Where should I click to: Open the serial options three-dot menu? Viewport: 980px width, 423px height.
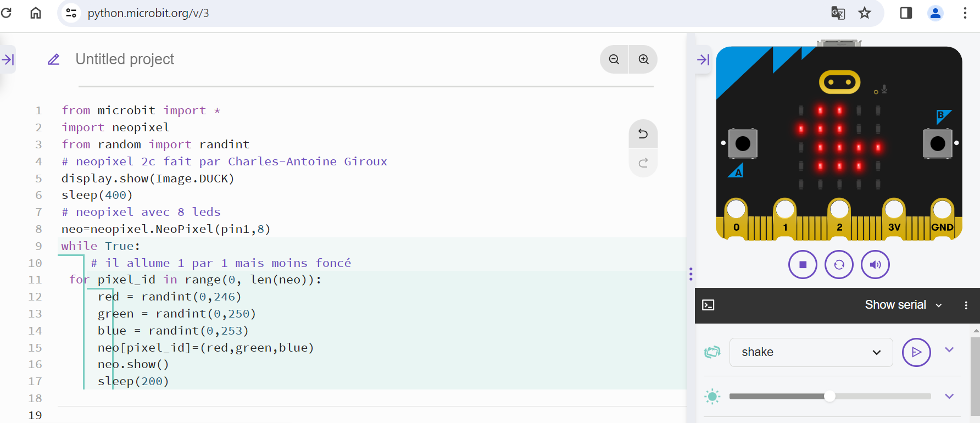pyautogui.click(x=966, y=305)
